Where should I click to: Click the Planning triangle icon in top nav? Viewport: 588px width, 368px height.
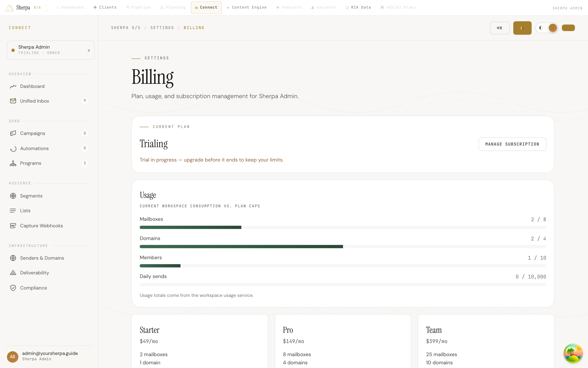(162, 8)
